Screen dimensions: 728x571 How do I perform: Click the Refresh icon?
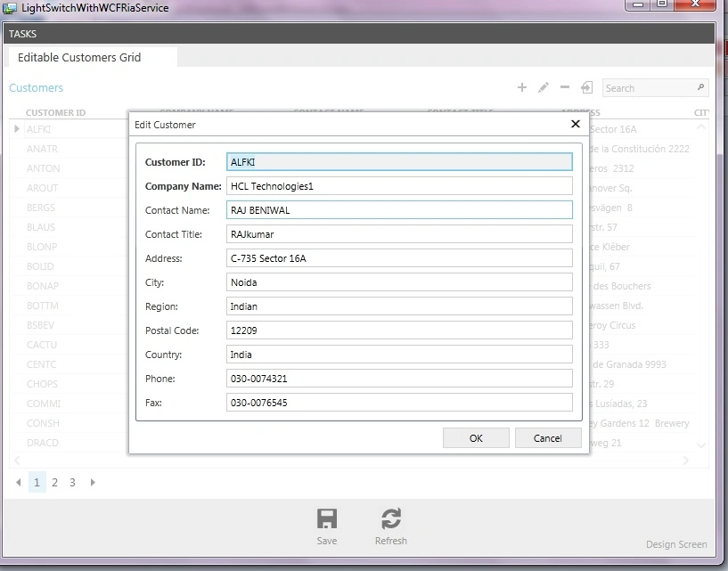(x=391, y=518)
